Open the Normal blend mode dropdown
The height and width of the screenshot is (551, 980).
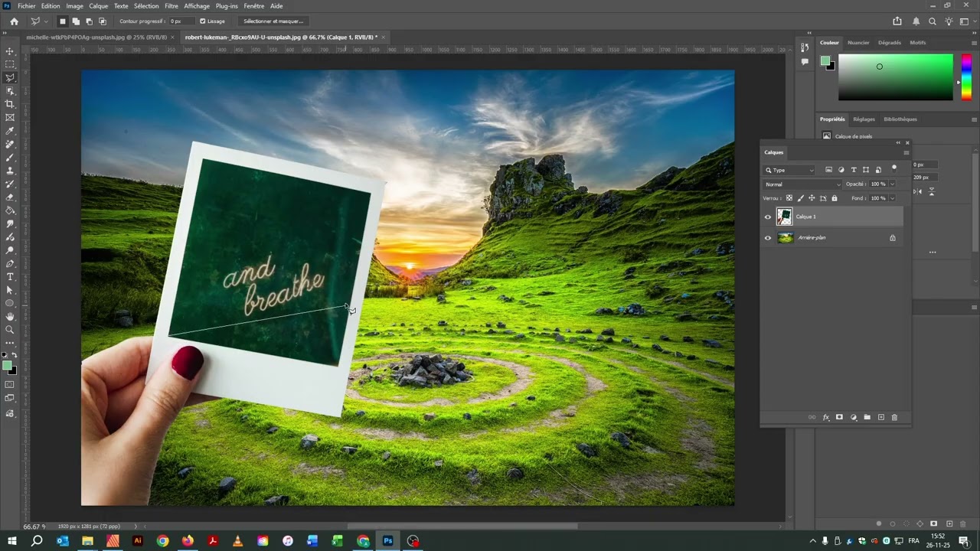[802, 184]
